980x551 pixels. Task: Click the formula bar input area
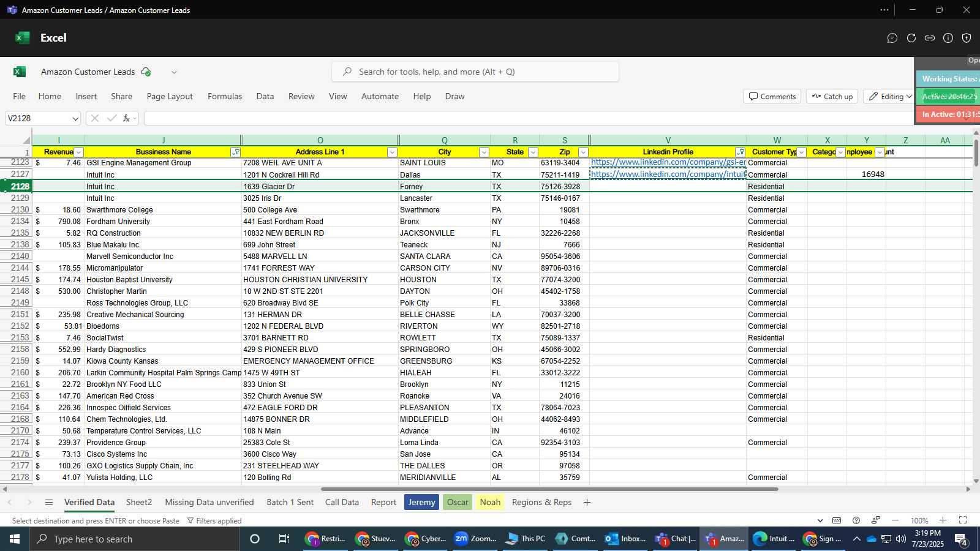[528, 118]
